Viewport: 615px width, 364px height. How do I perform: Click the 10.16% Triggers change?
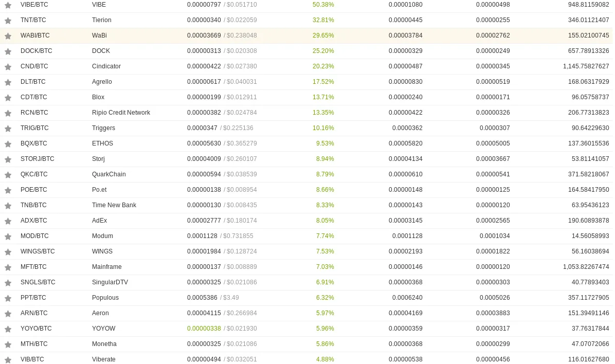click(323, 128)
